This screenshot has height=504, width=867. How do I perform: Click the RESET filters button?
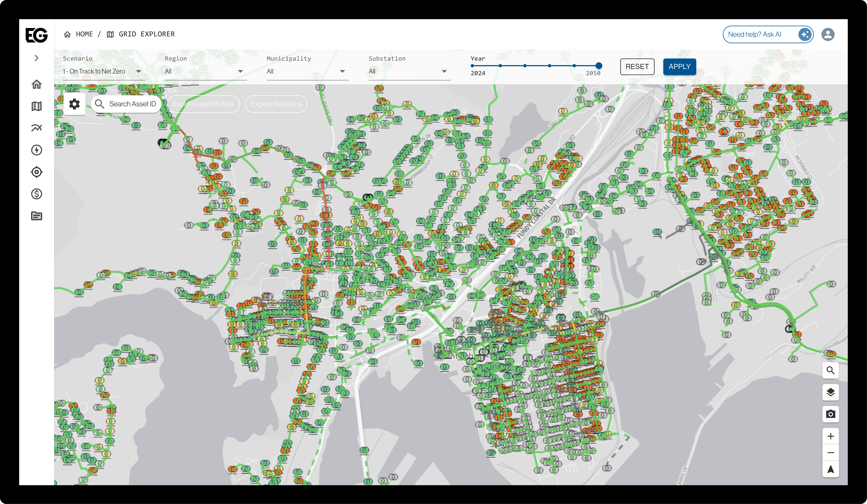637,67
